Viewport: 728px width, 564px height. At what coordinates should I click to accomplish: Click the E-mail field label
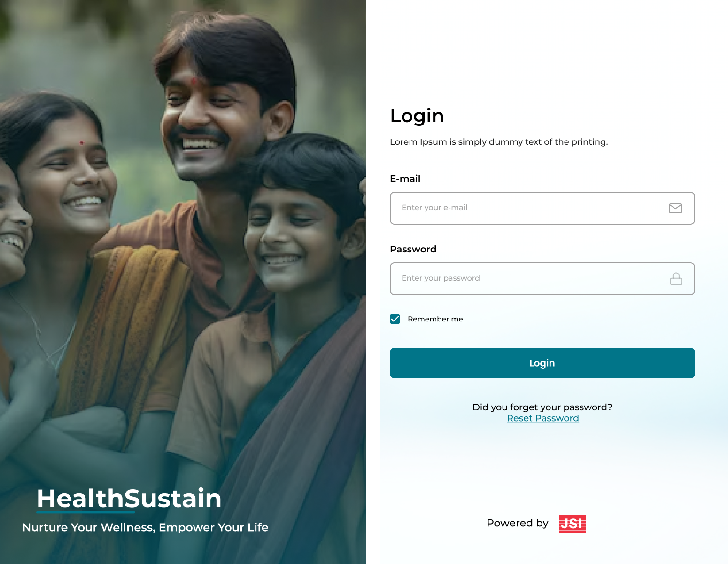(x=405, y=179)
